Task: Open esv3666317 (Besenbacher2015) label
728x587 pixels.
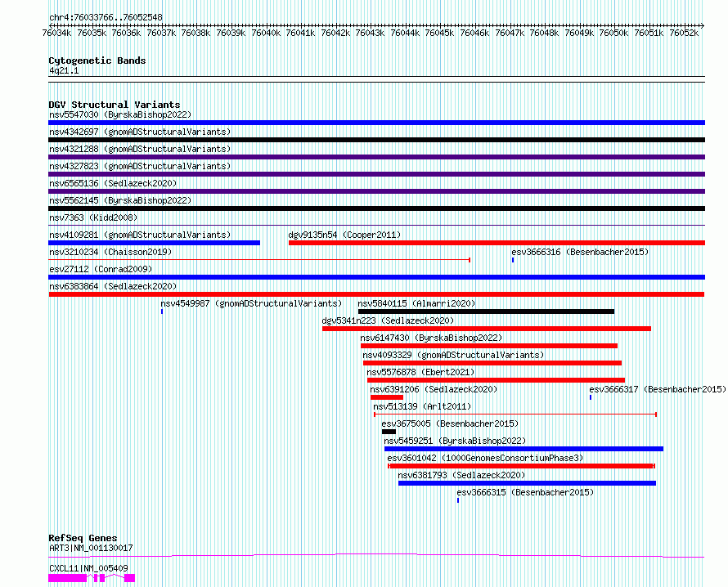Action: (x=658, y=389)
